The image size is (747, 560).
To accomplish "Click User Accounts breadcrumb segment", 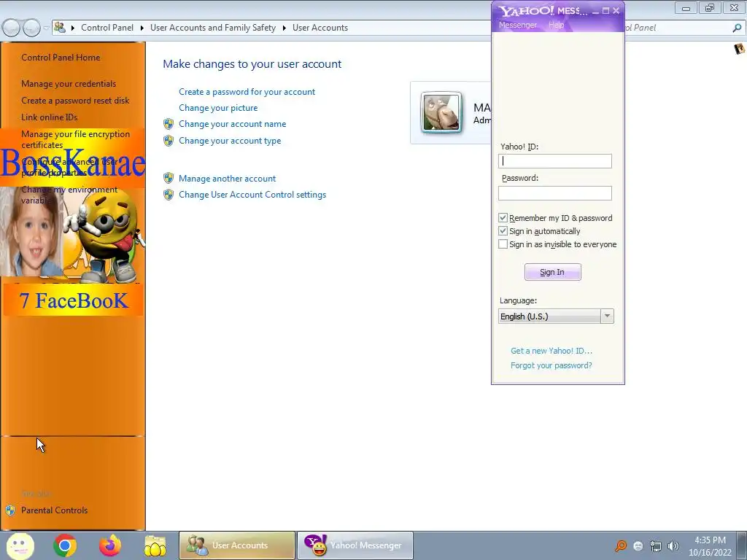I will pyautogui.click(x=320, y=28).
